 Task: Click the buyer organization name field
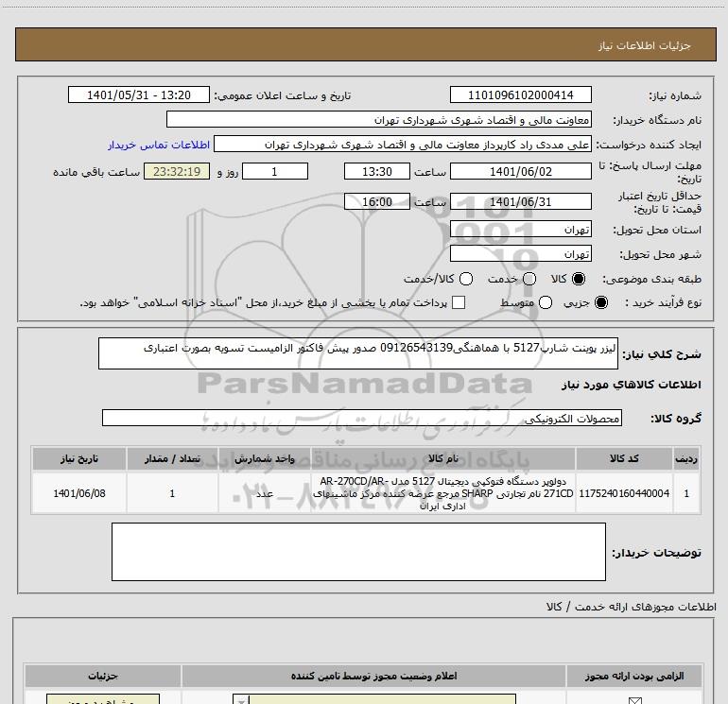[x=379, y=119]
